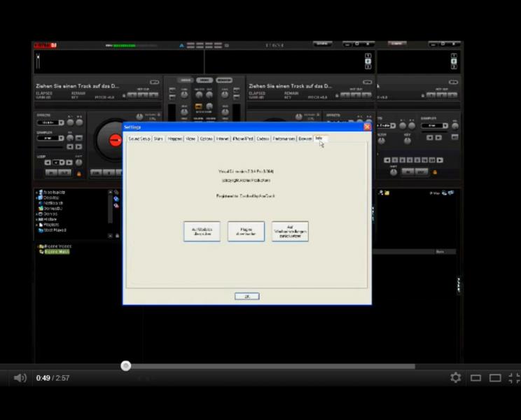Expand the History tree node
Image resolution: width=521 pixels, height=420 pixels.
(x=37, y=220)
